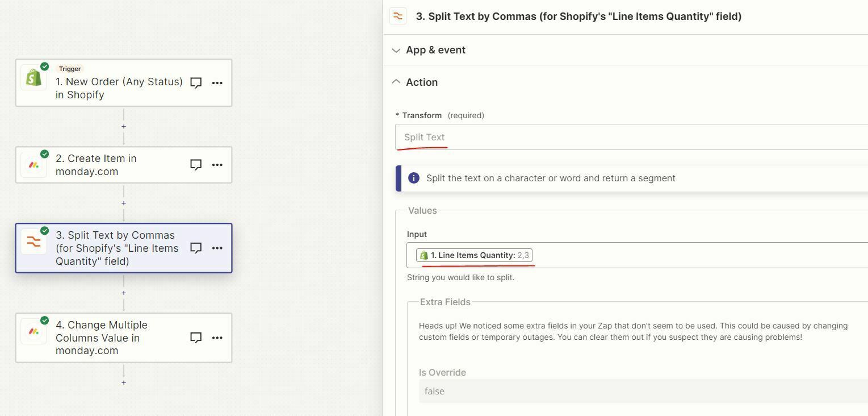Select step 3 Split Text by Commas
The image size is (868, 416).
pos(124,248)
